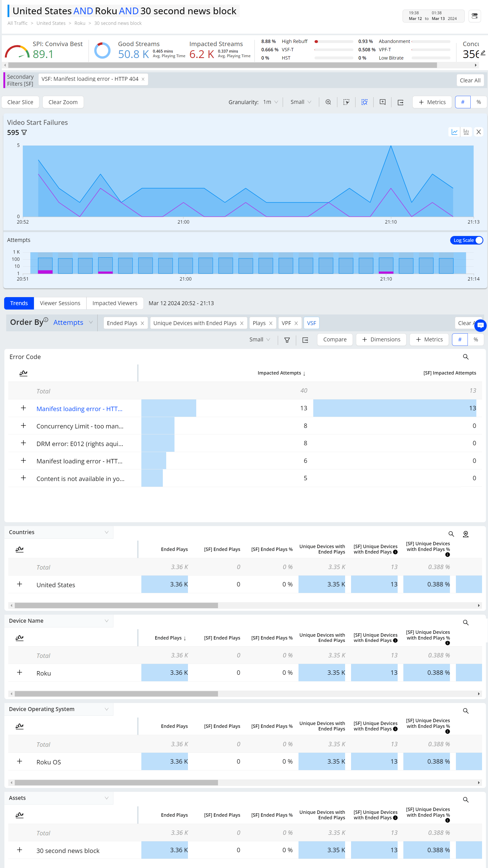Click the Compare button

(335, 340)
